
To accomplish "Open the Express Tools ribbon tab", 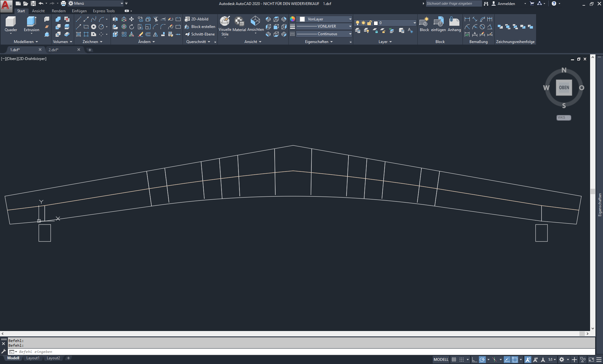I will [x=104, y=11].
